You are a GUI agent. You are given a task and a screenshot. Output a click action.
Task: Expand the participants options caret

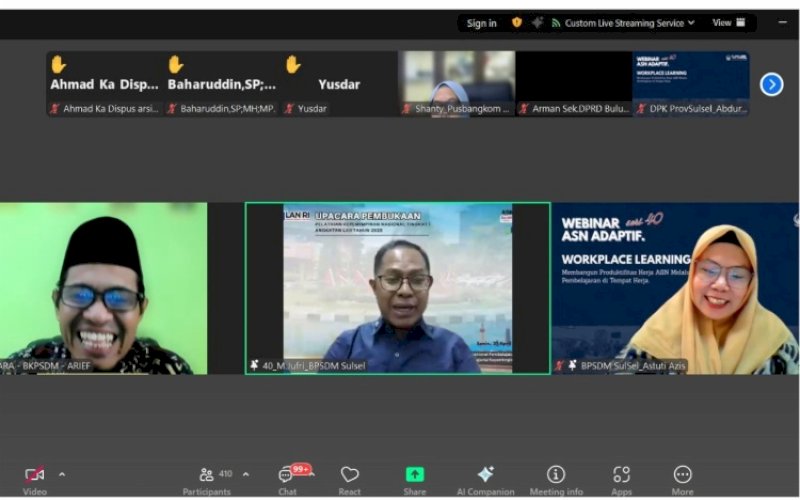point(246,474)
